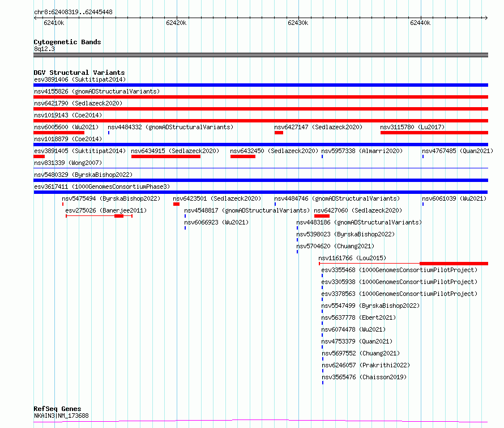
Task: Open the nsv5480329 (ByrskaBishop2022) variant
Action: [83, 175]
